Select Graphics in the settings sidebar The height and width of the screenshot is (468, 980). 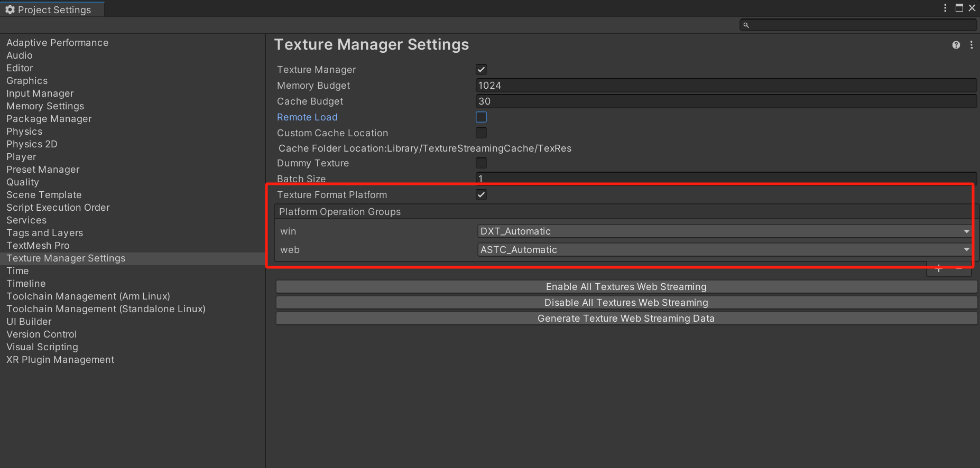27,81
